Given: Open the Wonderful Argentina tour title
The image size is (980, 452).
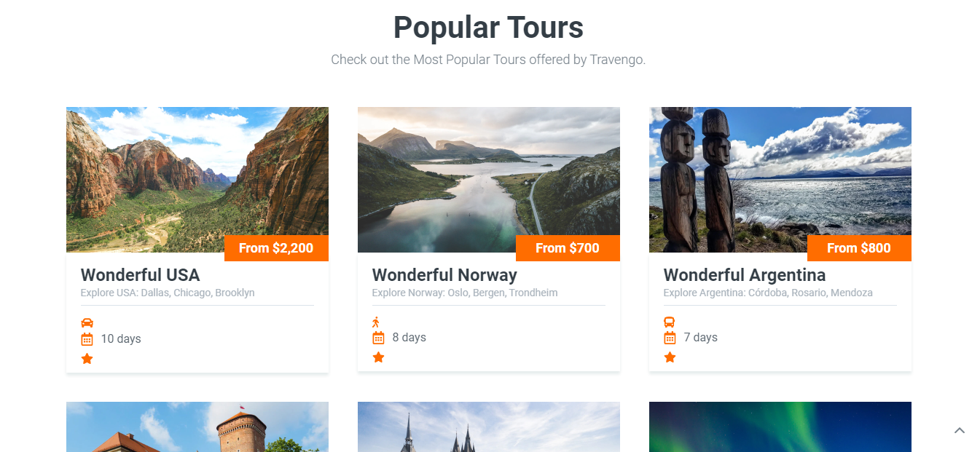Looking at the screenshot, I should pos(744,275).
